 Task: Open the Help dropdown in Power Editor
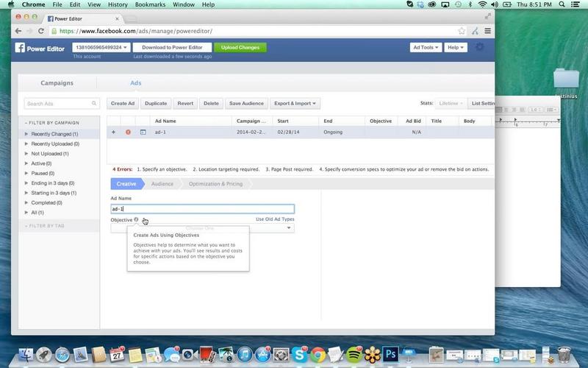pyautogui.click(x=456, y=47)
